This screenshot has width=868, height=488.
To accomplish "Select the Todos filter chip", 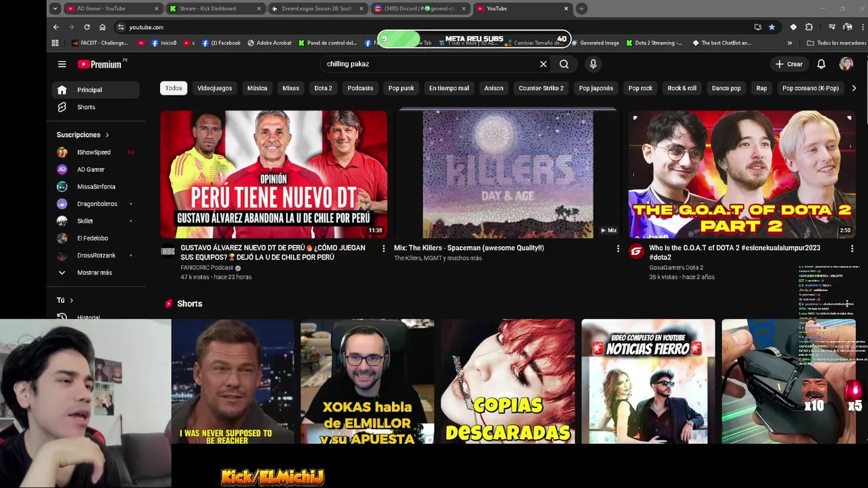I will (x=174, y=88).
